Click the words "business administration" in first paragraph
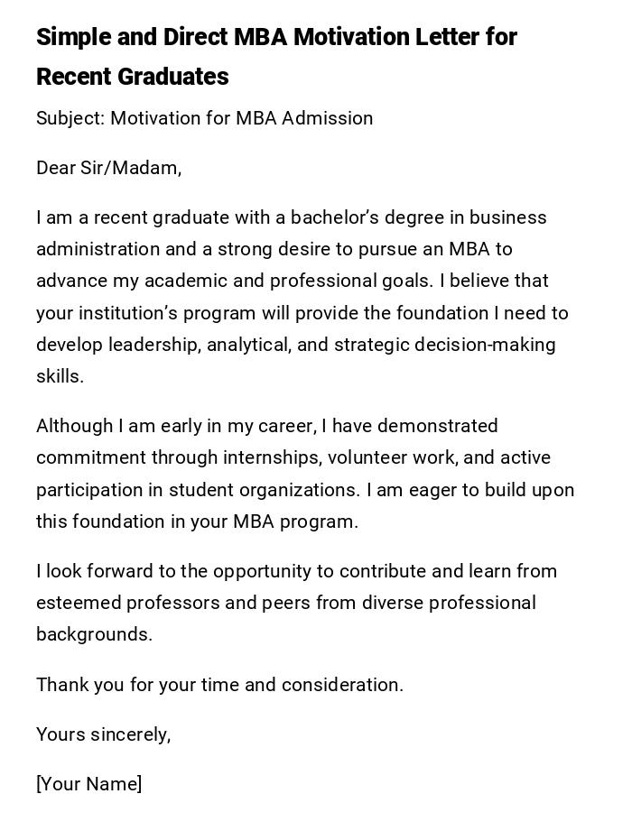Screen dimensions: 632x840 point(507,217)
